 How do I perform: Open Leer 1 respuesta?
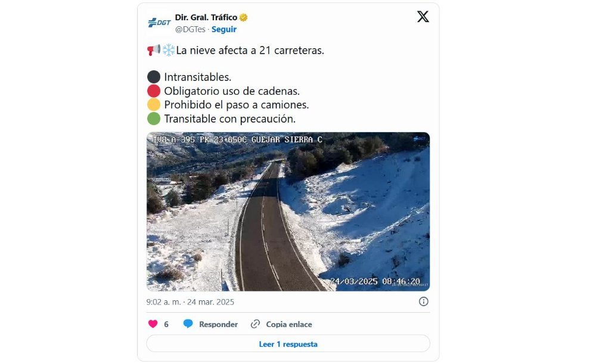point(288,344)
